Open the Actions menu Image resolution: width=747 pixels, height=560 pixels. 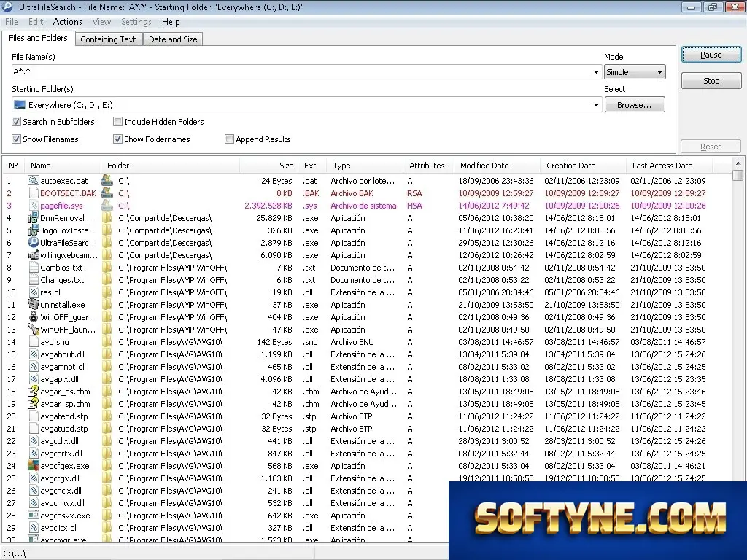coord(67,22)
